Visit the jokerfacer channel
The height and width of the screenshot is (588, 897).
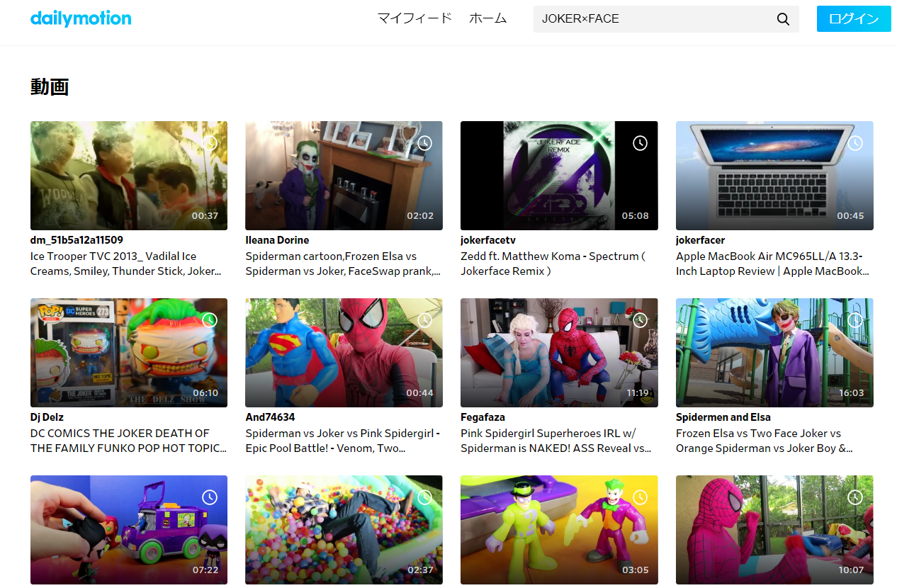tap(700, 240)
